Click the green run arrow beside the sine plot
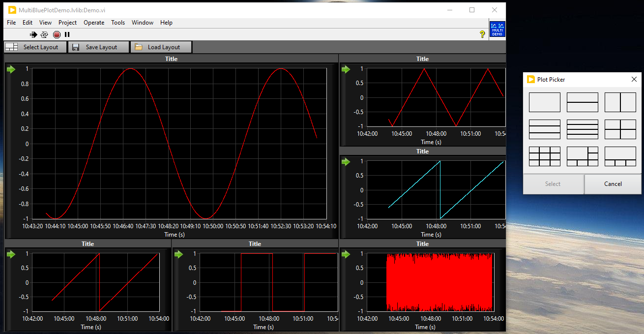This screenshot has height=334, width=644. (x=11, y=69)
